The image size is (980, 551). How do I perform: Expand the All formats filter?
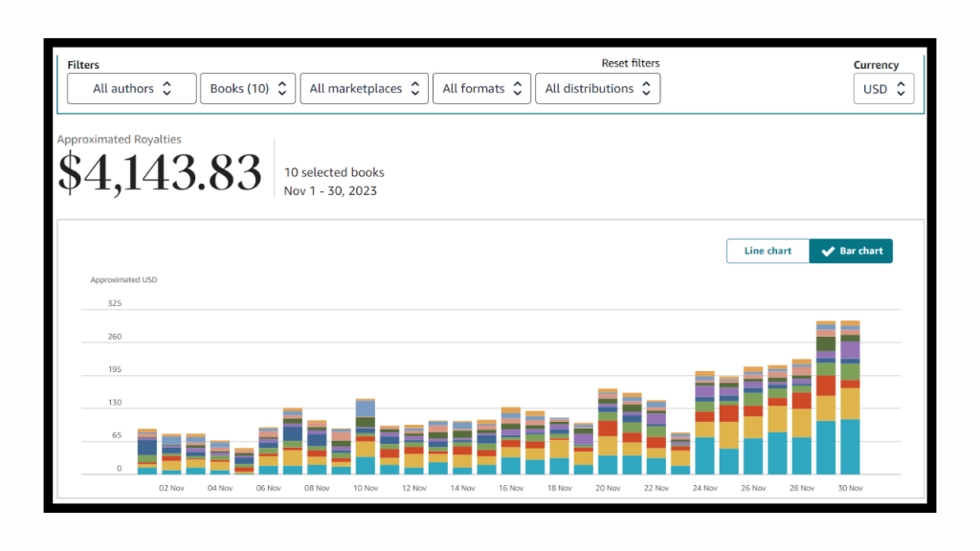point(481,89)
